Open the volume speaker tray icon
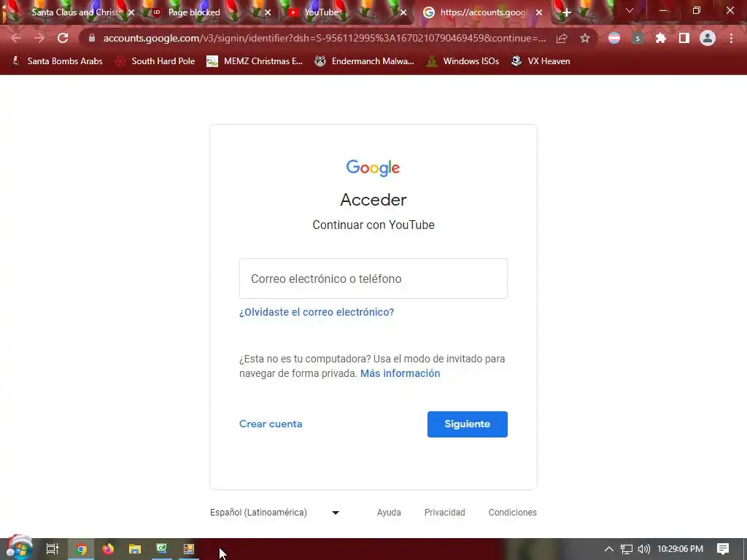 tap(644, 549)
